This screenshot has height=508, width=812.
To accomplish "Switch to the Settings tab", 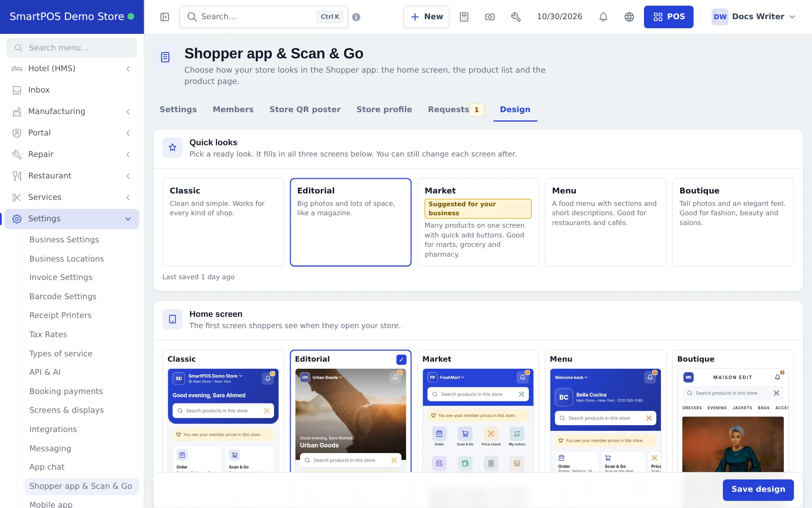I will tap(178, 110).
